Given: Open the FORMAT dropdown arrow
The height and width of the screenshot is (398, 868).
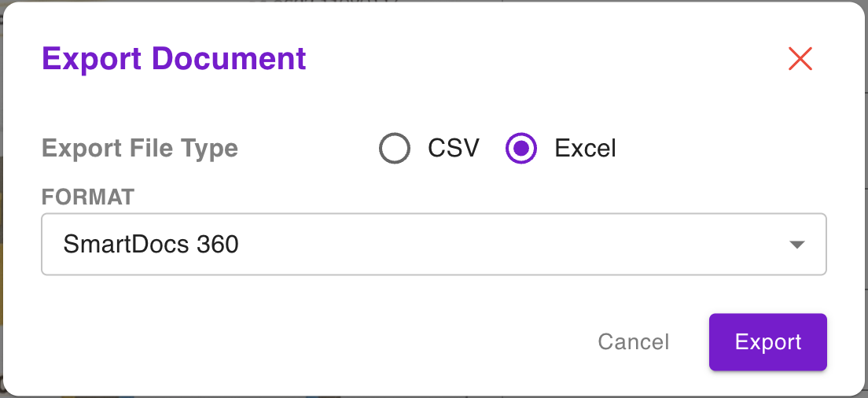Looking at the screenshot, I should (x=796, y=245).
